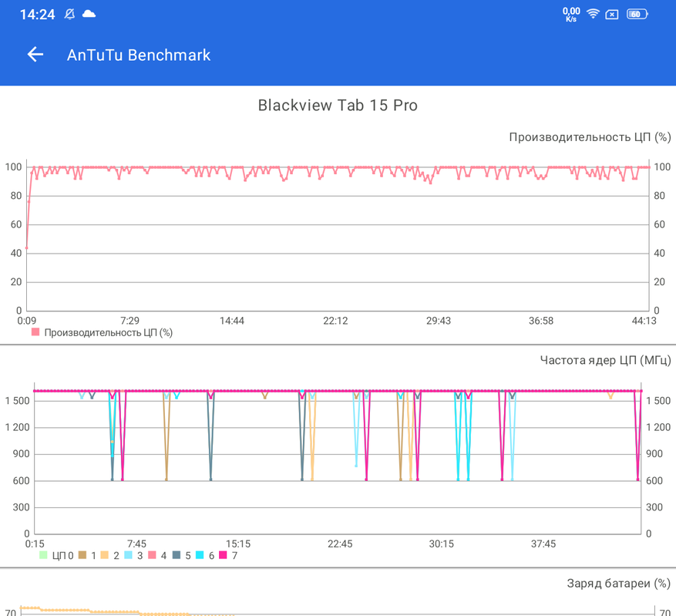Viewport: 676px width, 616px height.
Task: Tap the 30:15 label on frequency chart
Action: click(x=442, y=544)
